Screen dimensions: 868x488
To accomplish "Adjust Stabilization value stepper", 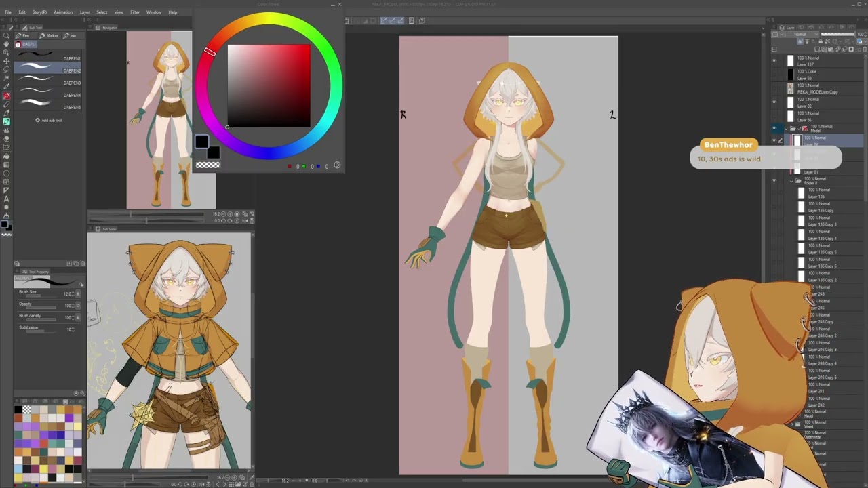I will click(73, 329).
